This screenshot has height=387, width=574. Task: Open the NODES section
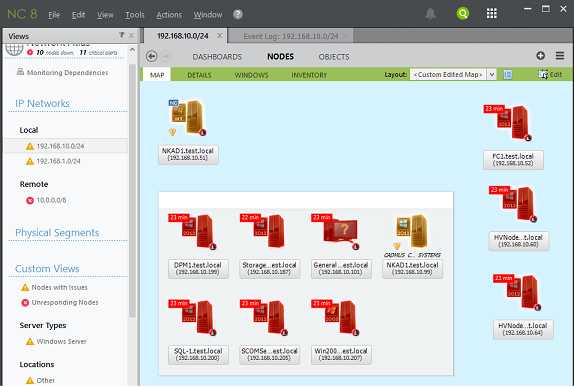(280, 56)
